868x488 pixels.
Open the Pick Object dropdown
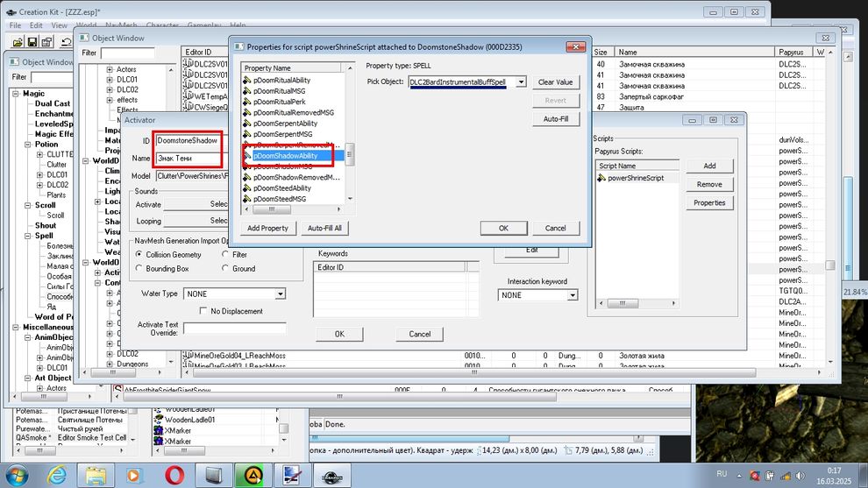520,82
